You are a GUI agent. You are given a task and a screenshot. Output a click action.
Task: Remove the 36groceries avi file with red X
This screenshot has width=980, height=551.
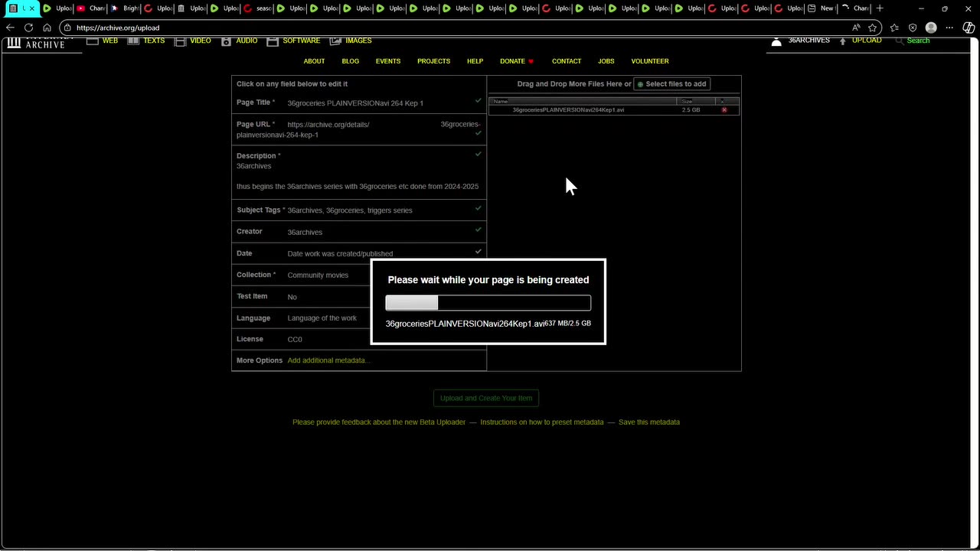[x=724, y=110]
